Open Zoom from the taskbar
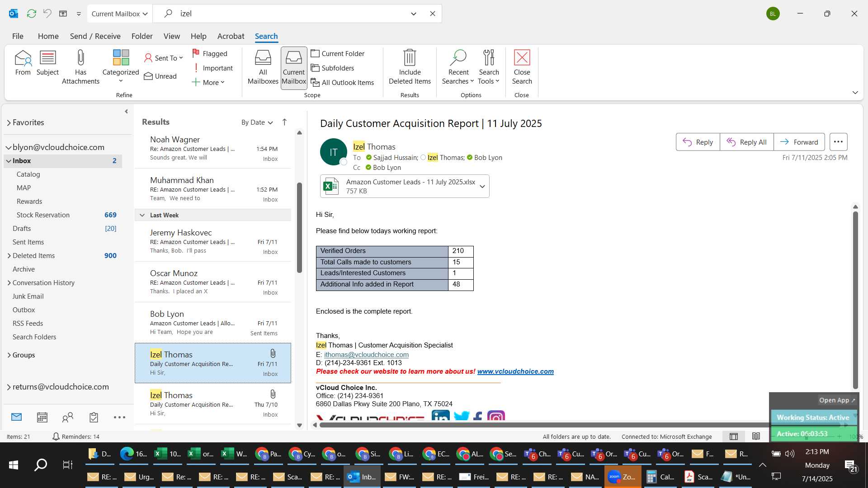The width and height of the screenshot is (868, 488). pyautogui.click(x=623, y=477)
